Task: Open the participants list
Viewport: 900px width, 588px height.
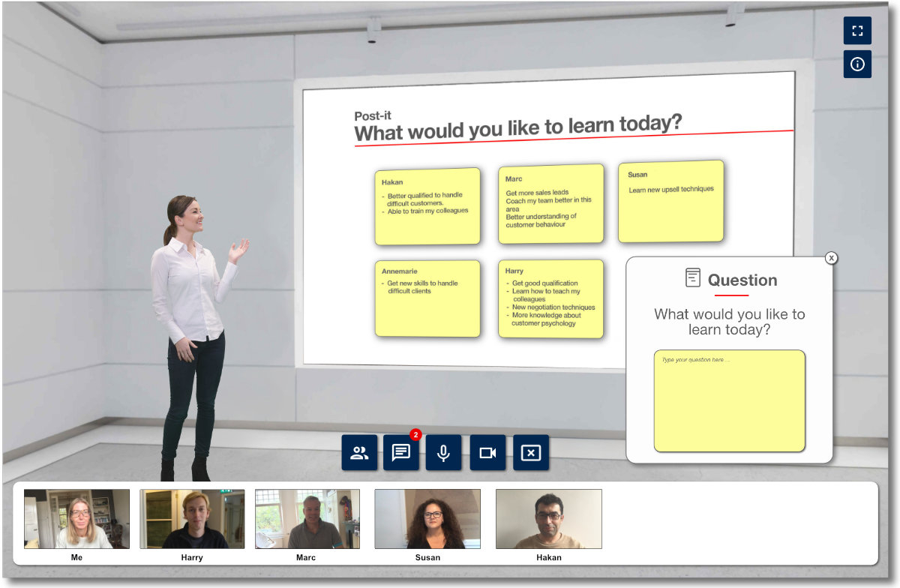Action: click(359, 453)
